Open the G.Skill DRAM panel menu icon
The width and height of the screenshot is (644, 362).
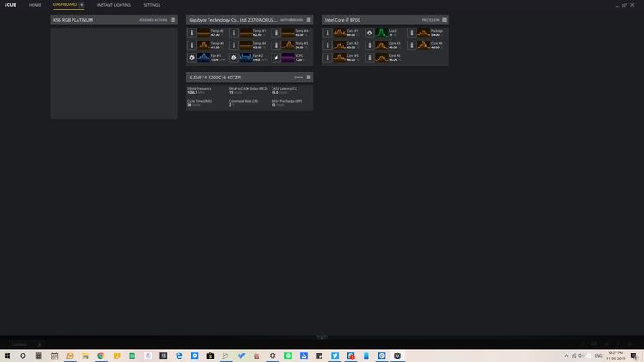pos(309,78)
